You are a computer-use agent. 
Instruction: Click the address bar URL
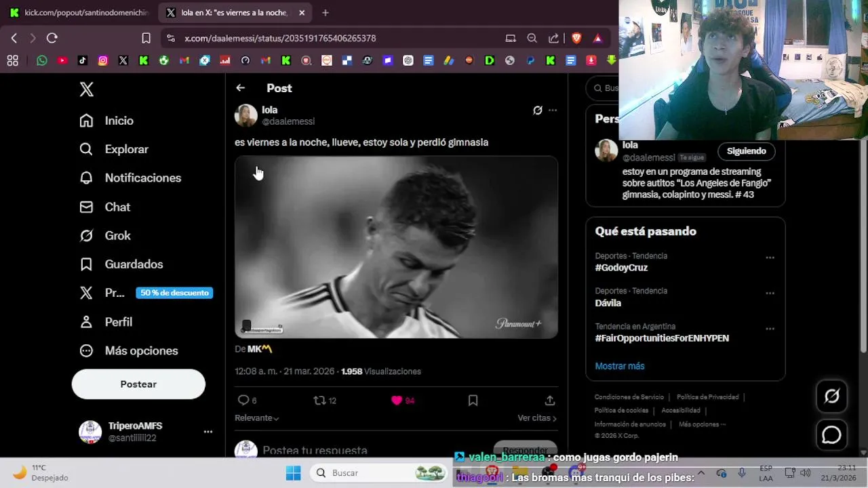280,38
